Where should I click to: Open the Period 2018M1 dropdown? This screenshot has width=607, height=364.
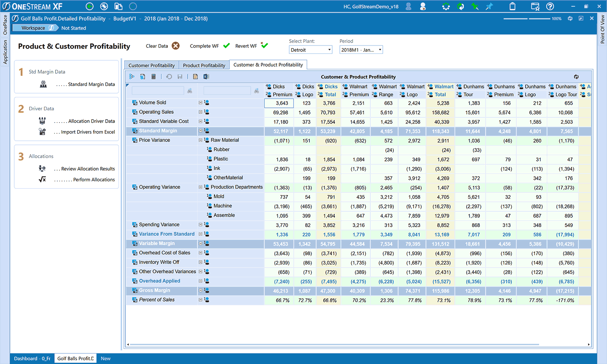(361, 50)
